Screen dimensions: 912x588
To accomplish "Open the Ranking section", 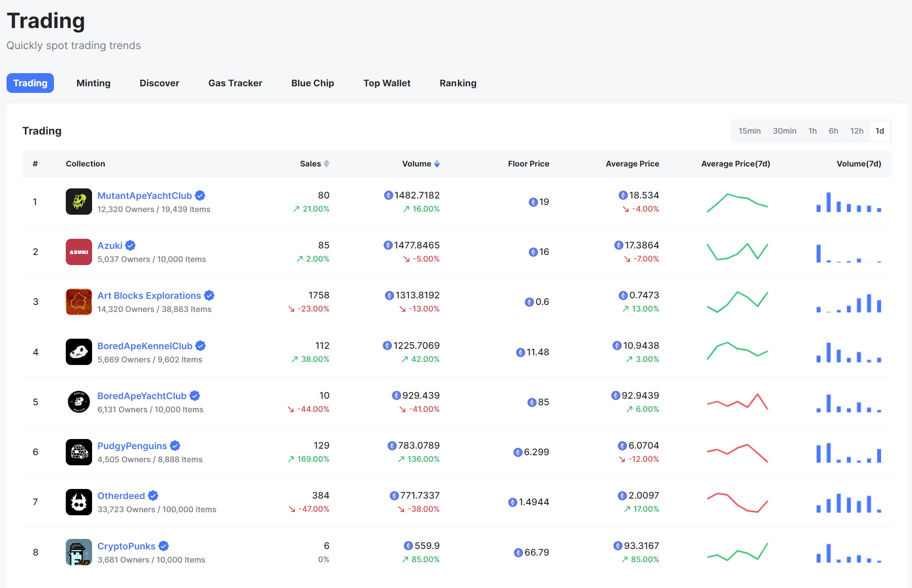I will coord(457,83).
